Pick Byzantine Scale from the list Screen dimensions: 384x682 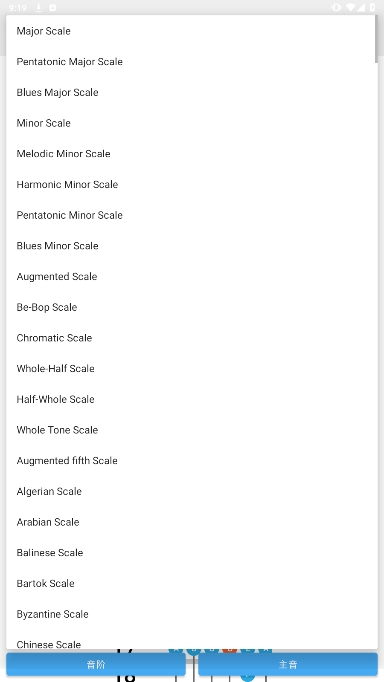(192, 614)
